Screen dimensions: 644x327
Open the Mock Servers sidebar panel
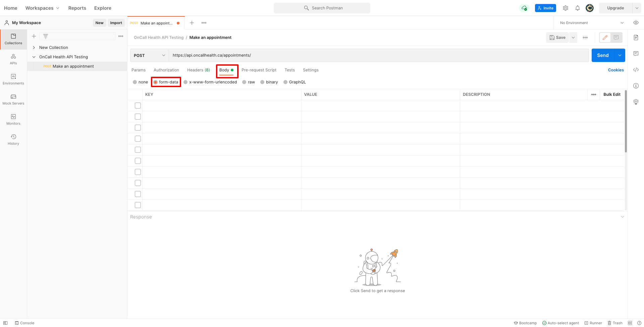[13, 100]
